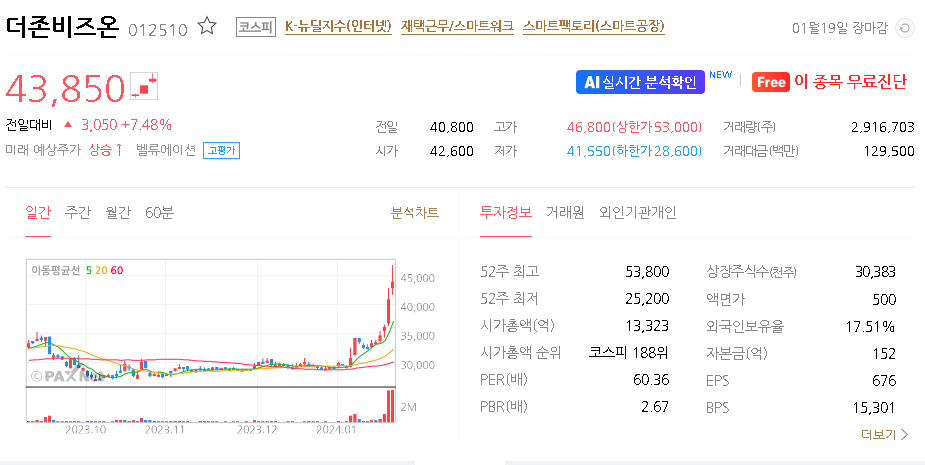Click the daily price chart thumbnail

click(211, 323)
